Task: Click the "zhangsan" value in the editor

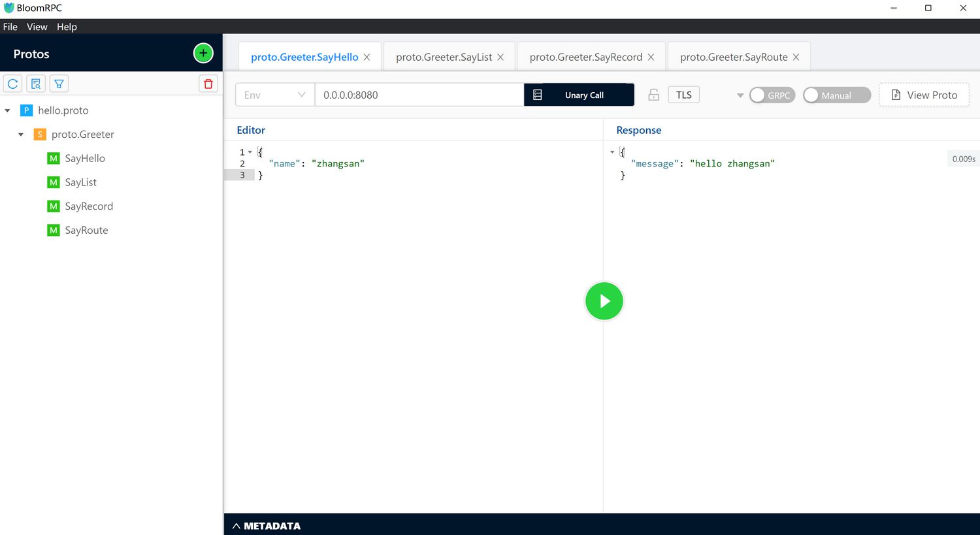Action: [x=338, y=164]
